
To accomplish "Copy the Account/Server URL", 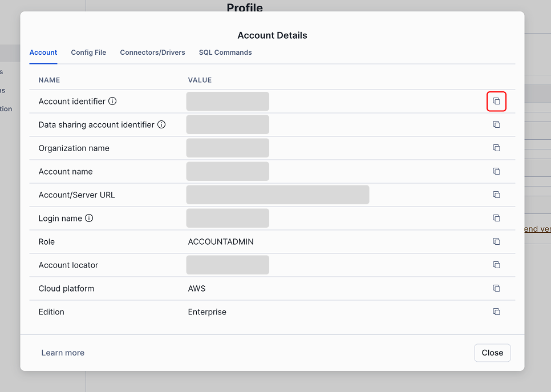I will coord(496,195).
